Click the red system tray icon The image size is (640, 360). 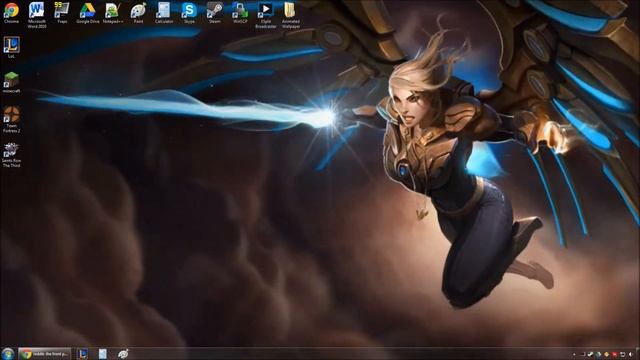point(614,354)
